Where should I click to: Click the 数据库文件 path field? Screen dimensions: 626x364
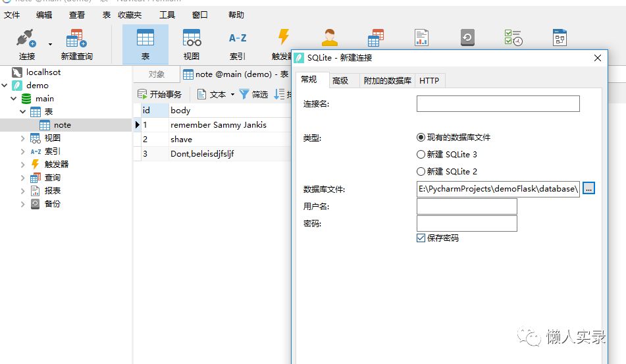498,189
